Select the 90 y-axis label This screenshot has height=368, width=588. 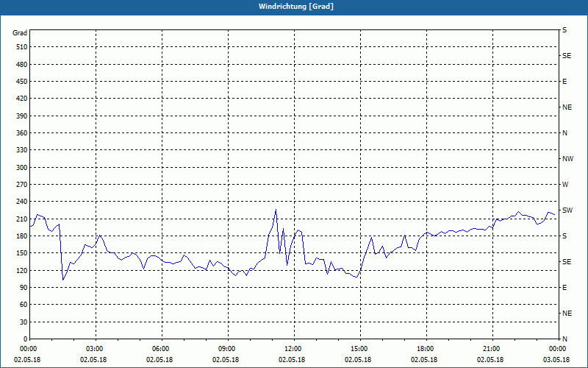(24, 288)
